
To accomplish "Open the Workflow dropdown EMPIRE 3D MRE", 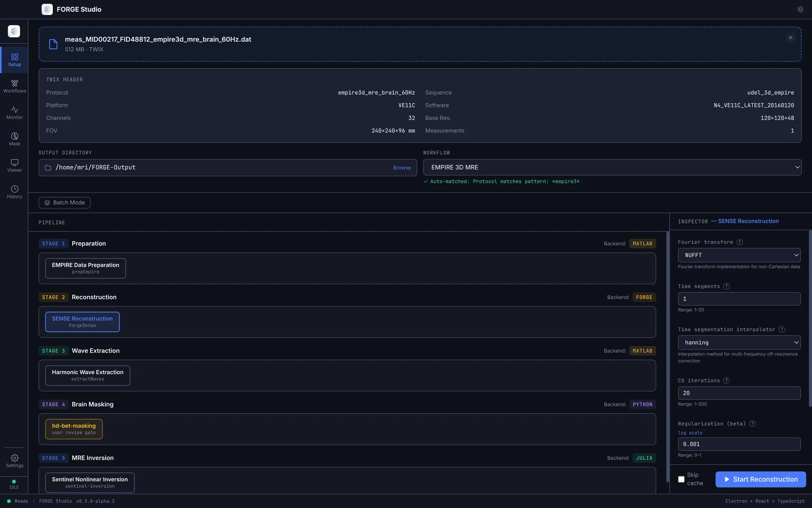I will 612,167.
